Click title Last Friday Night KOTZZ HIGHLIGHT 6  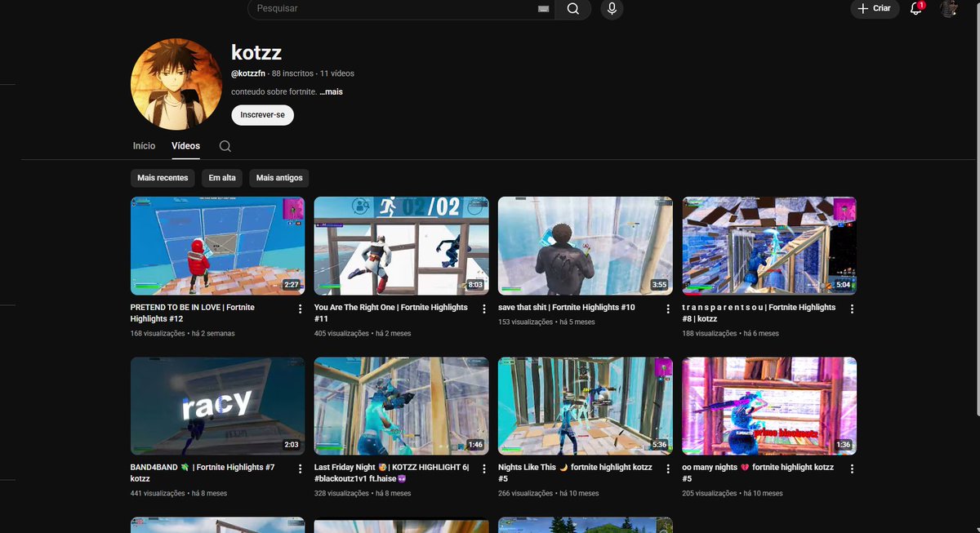(392, 473)
